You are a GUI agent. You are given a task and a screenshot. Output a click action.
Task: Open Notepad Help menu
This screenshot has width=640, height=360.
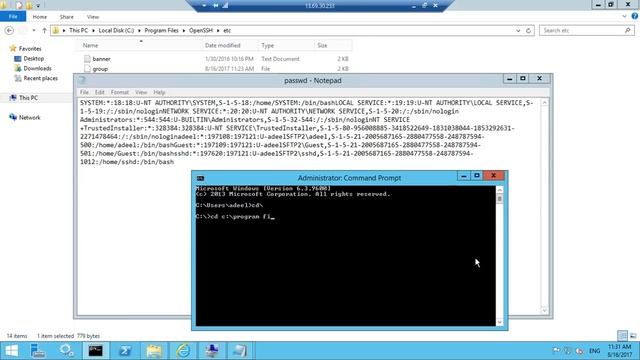coord(159,92)
